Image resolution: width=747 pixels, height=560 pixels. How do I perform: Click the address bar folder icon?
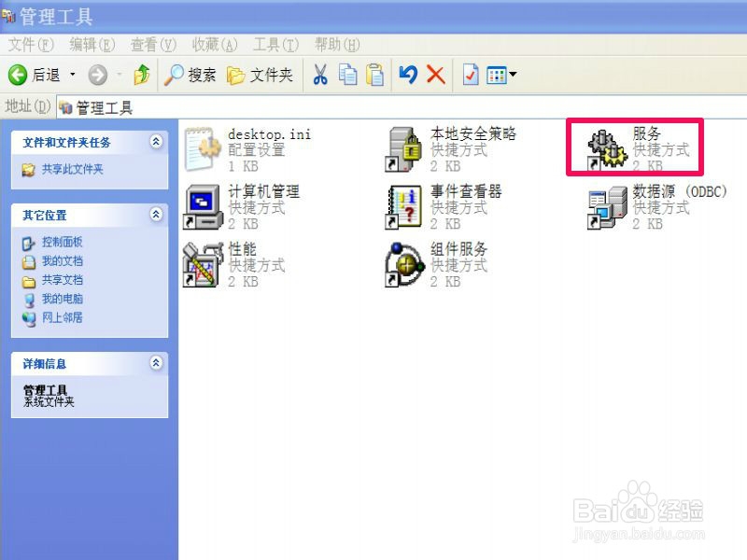click(65, 108)
